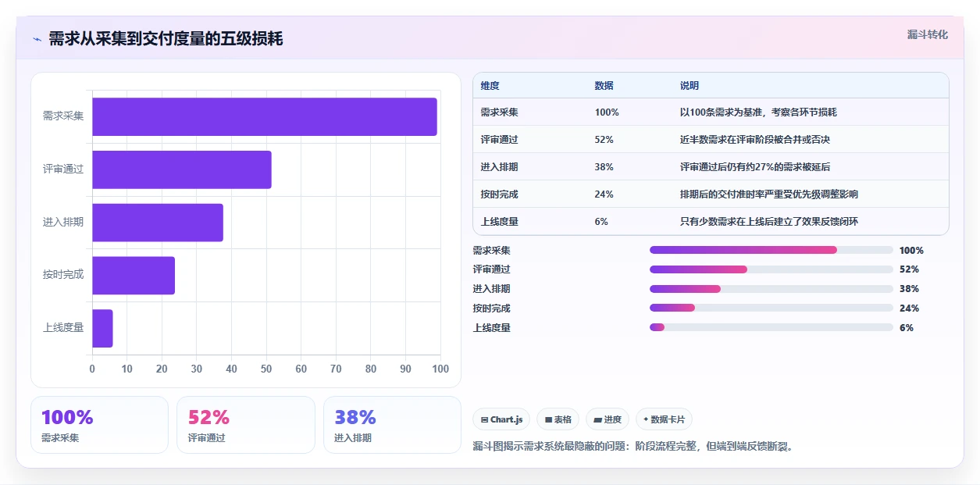Select the Chart.js chip

pos(501,419)
